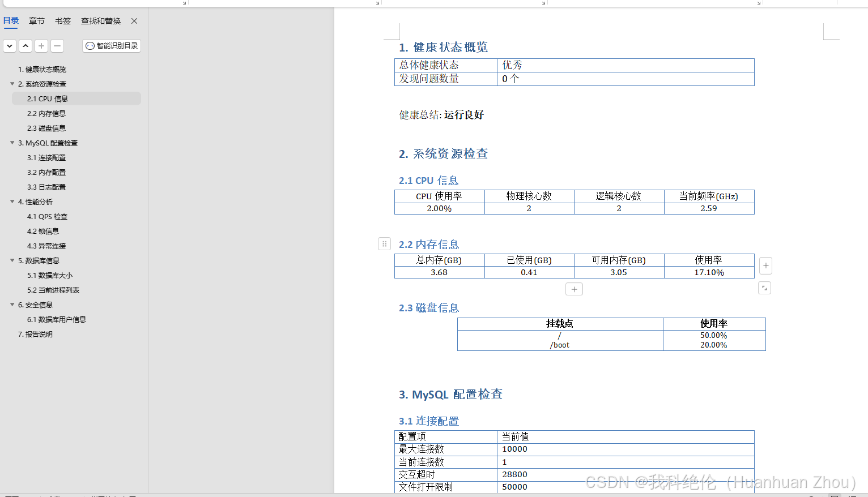Image resolution: width=868 pixels, height=497 pixels.
Task: Click the minus icon to collapse outline levels
Action: [57, 45]
